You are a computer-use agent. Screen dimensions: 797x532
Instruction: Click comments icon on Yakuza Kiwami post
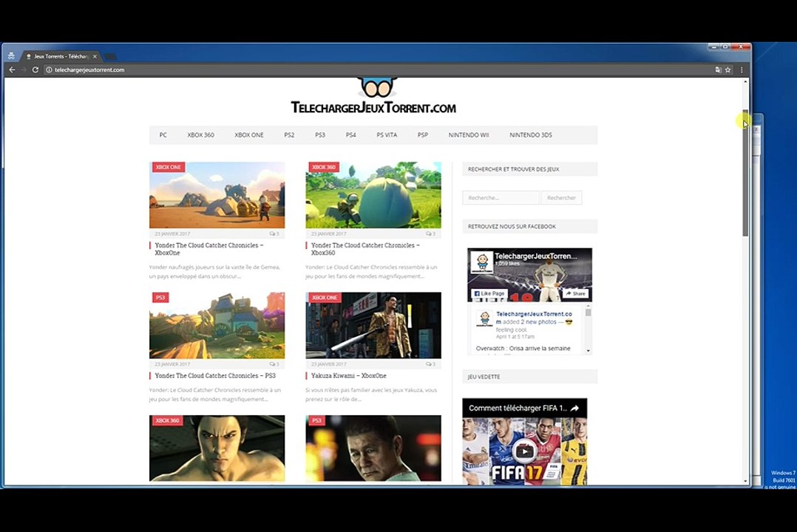[430, 364]
